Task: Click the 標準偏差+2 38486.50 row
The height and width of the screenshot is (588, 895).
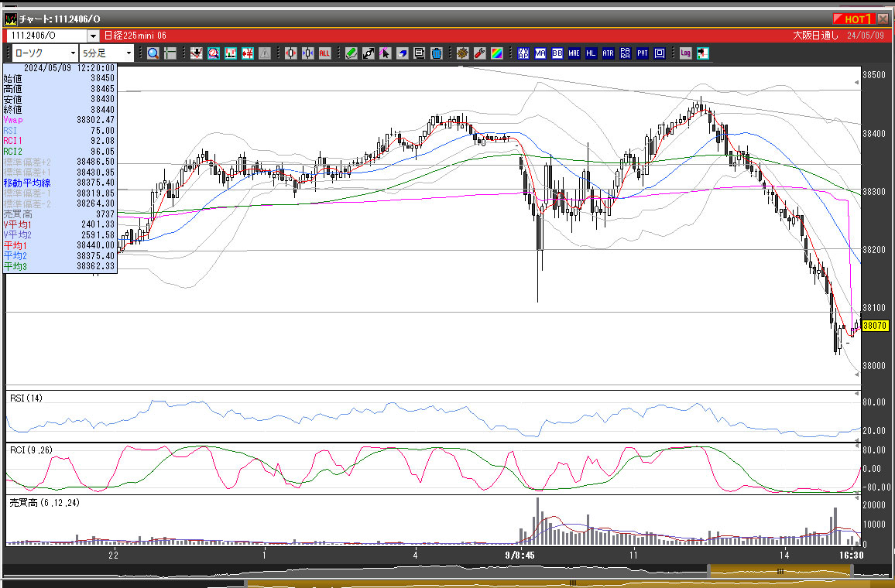Action: pos(60,162)
